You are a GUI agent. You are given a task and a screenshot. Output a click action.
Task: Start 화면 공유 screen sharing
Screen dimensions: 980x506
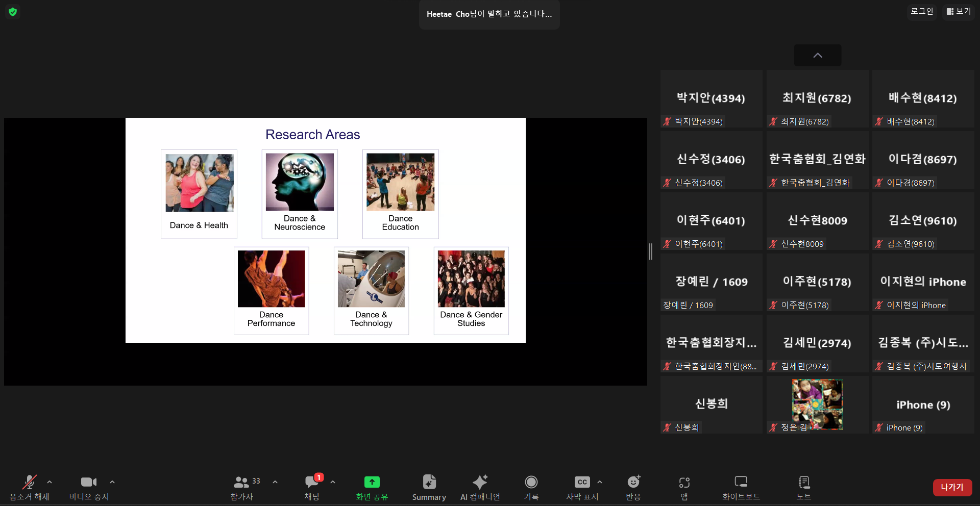[x=372, y=488]
